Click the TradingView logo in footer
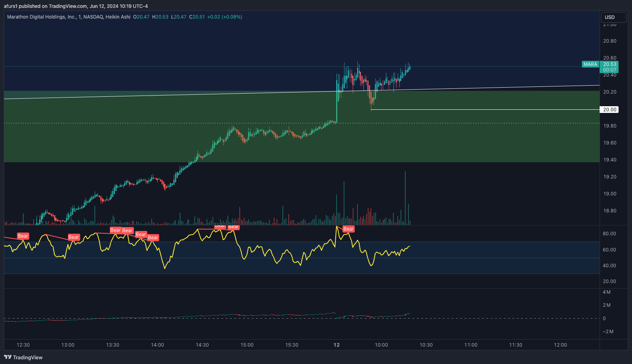 point(23,357)
